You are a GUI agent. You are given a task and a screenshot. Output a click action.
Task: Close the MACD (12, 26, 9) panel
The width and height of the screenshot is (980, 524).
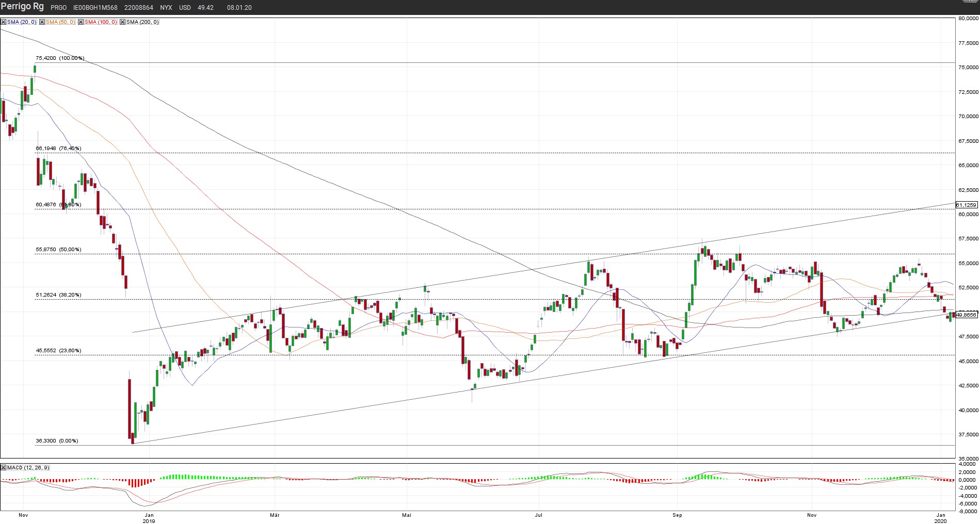pyautogui.click(x=3, y=467)
